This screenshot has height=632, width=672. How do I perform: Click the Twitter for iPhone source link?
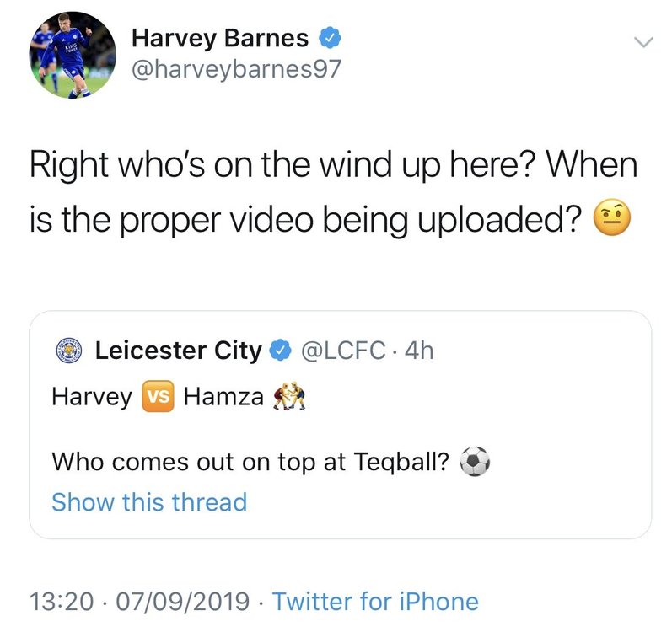tap(375, 601)
